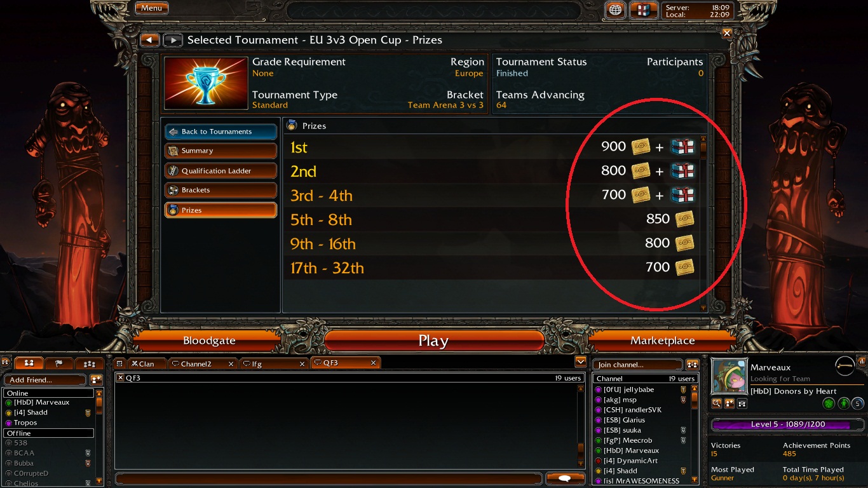Click the Join channel input field

tap(637, 365)
